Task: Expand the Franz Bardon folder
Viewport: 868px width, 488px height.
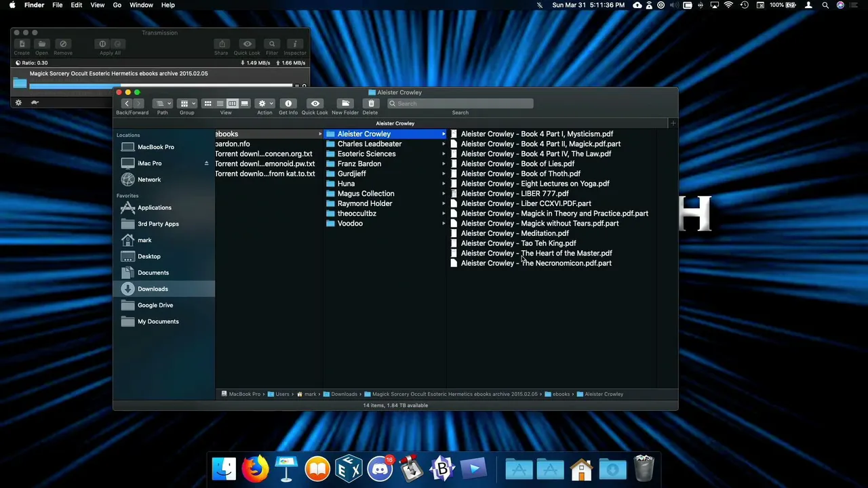Action: coord(443,163)
